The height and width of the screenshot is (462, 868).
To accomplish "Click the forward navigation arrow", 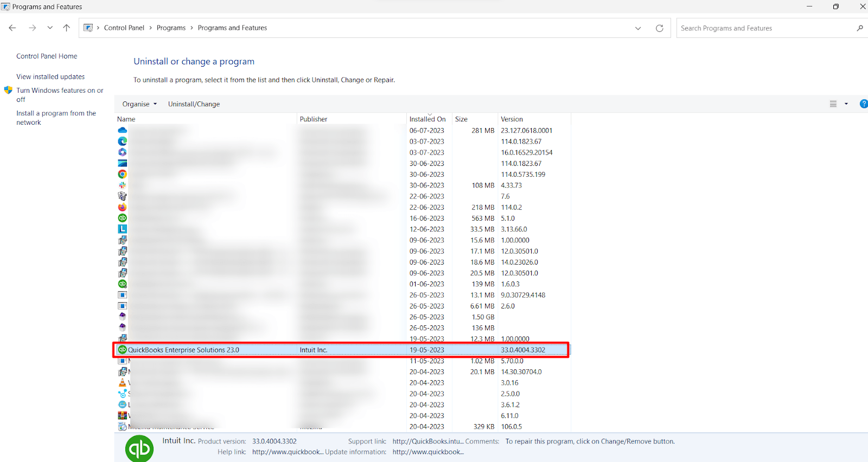I will click(x=33, y=28).
